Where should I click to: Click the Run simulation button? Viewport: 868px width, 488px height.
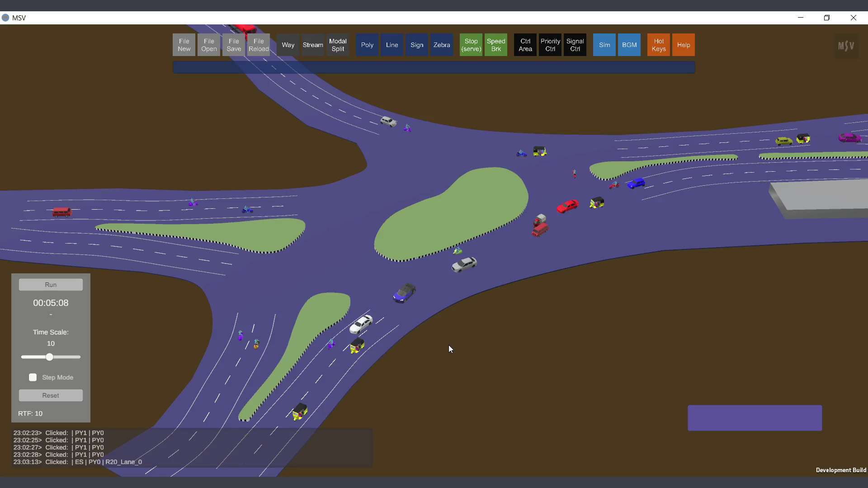tap(51, 285)
